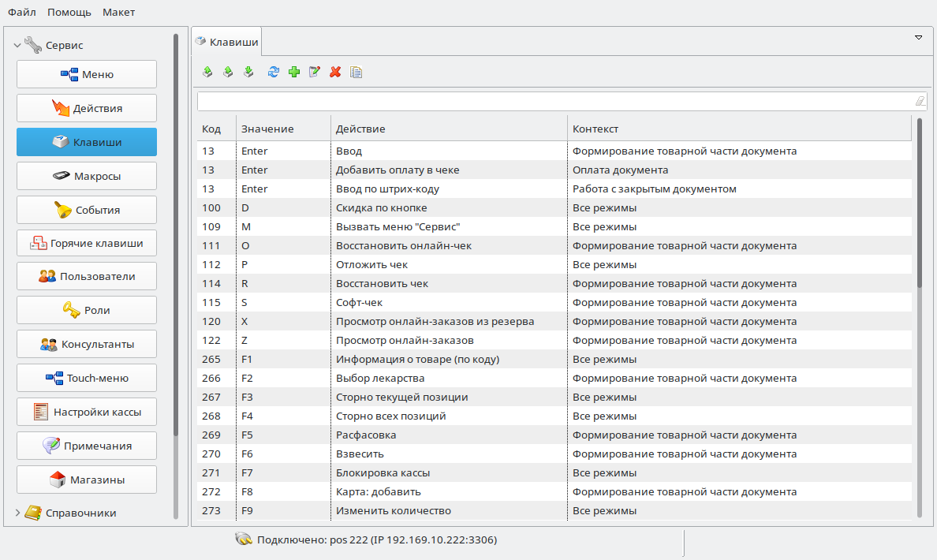Select the Изменить количество row
937x560 pixels.
pyautogui.click(x=554, y=510)
